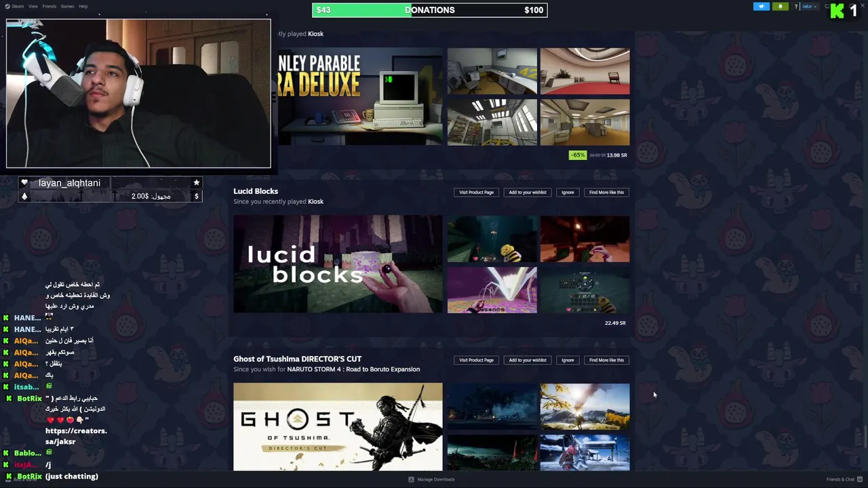Click the streamer webcam overlay
The height and width of the screenshot is (488, 868).
pos(138,94)
